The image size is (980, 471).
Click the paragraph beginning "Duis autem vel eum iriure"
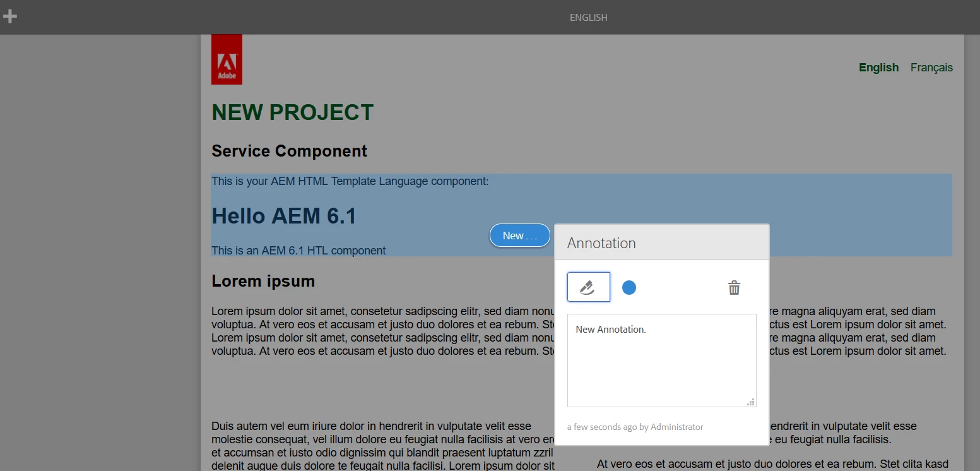click(x=383, y=446)
